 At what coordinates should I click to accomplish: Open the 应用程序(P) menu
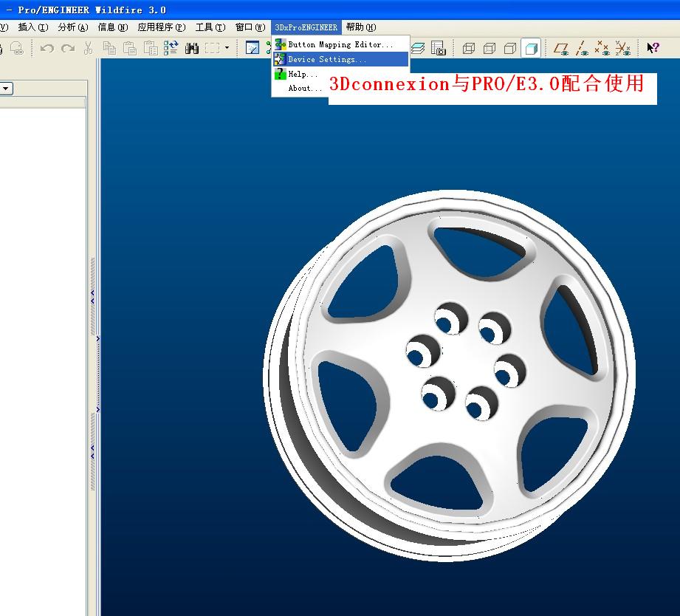coord(162,27)
